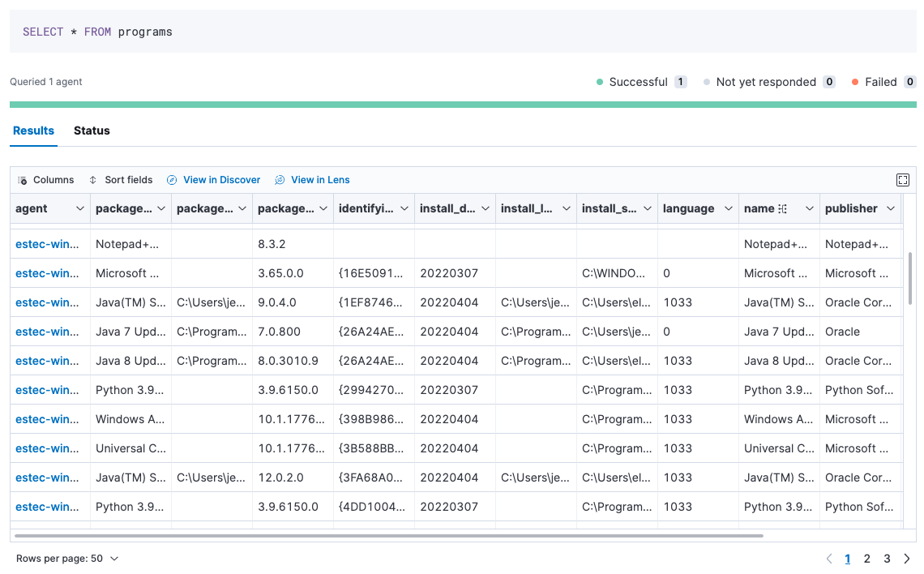Enter fullscreen mode for the table
This screenshot has width=924, height=574.
coord(903,180)
